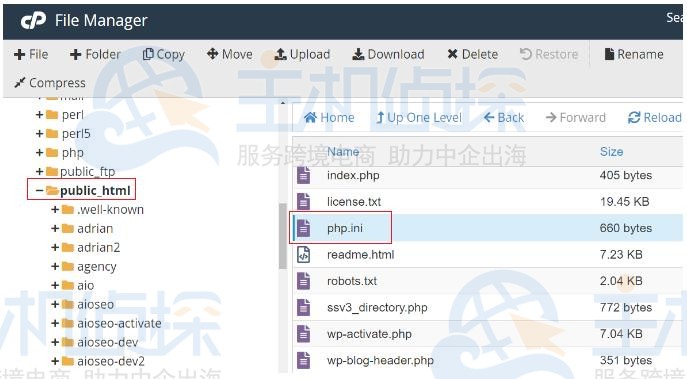Expand the public_ftp folder tree node
Image resolution: width=687 pixels, height=379 pixels.
[39, 171]
